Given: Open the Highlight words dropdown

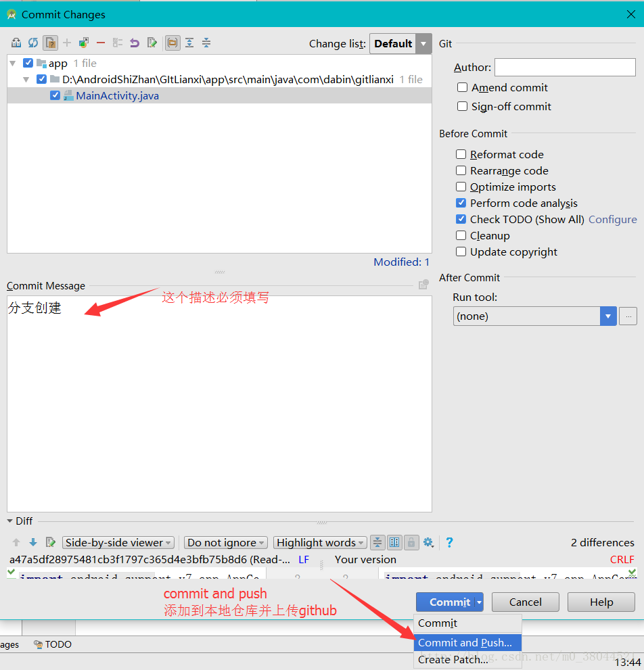Looking at the screenshot, I should pos(320,542).
